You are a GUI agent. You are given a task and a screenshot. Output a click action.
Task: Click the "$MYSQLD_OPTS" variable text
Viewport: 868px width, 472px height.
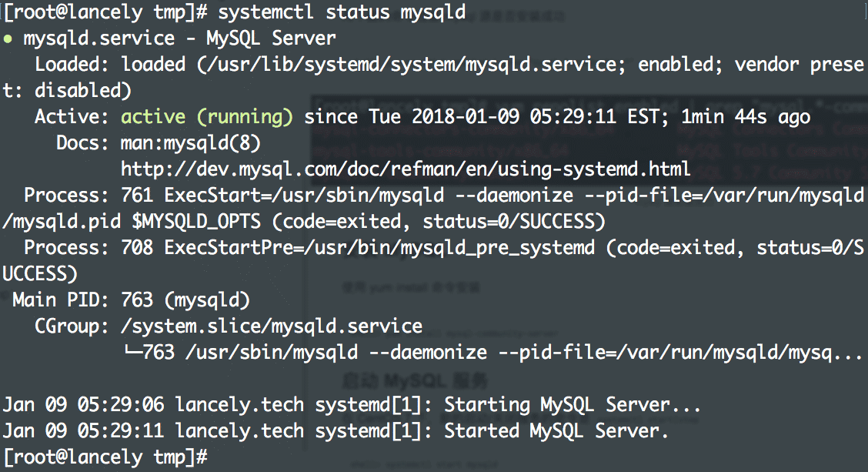tap(196, 221)
